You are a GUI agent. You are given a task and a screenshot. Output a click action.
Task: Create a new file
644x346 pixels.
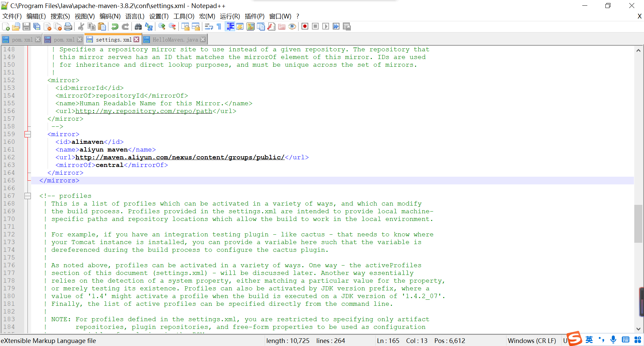(x=5, y=26)
